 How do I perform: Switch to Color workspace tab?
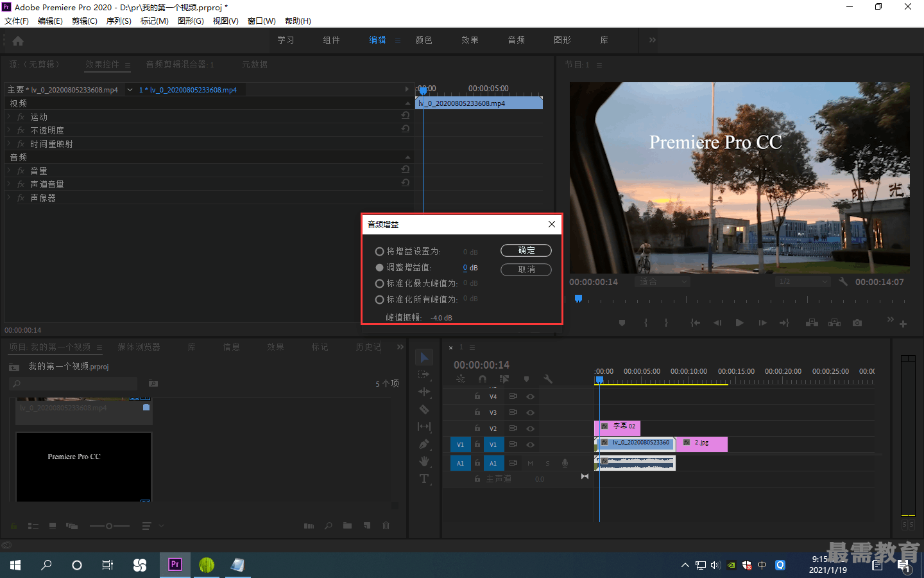[x=424, y=40]
